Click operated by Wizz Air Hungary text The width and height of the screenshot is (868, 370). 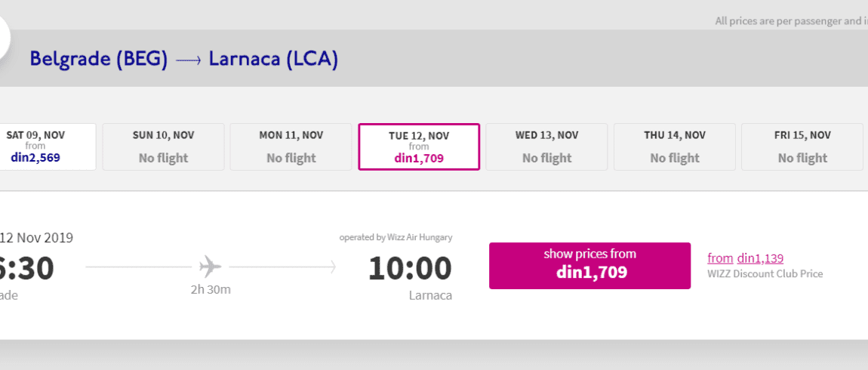[396, 237]
